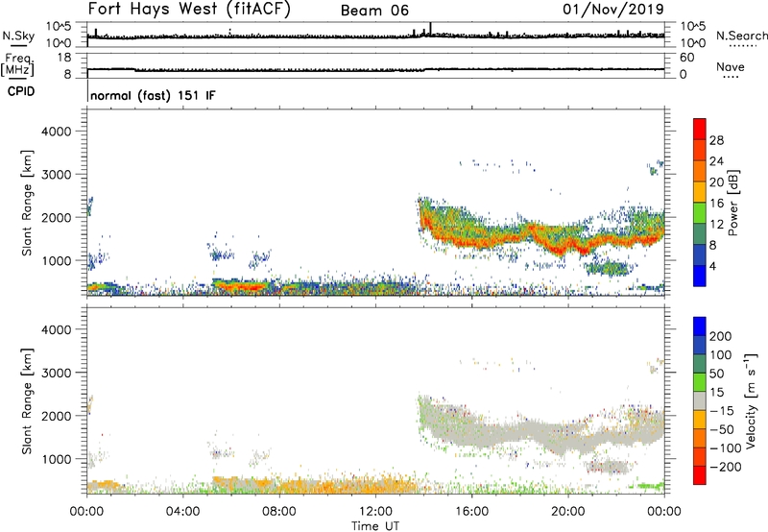Click the power colorbar tick value '28'
The image size is (768, 532).
716,140
